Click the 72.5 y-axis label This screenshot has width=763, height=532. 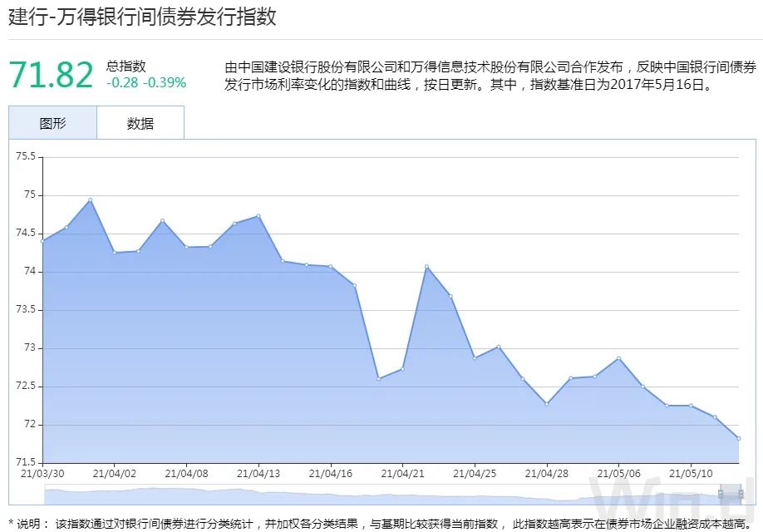[26, 386]
